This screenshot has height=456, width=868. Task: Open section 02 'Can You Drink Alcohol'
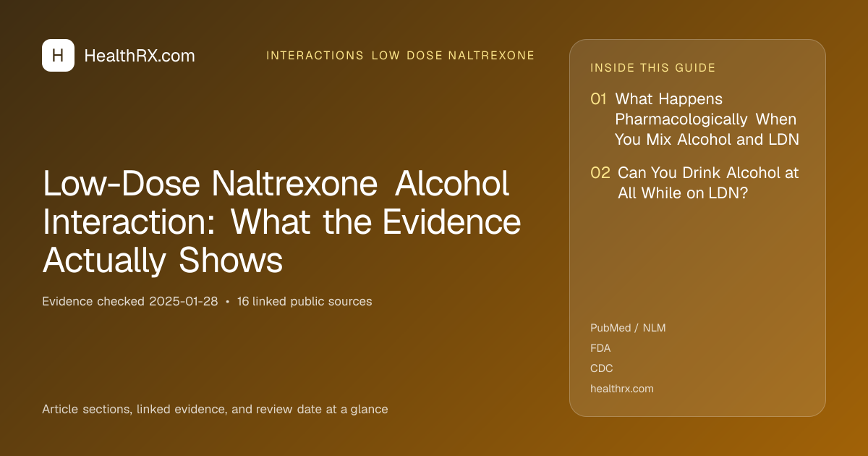click(708, 182)
